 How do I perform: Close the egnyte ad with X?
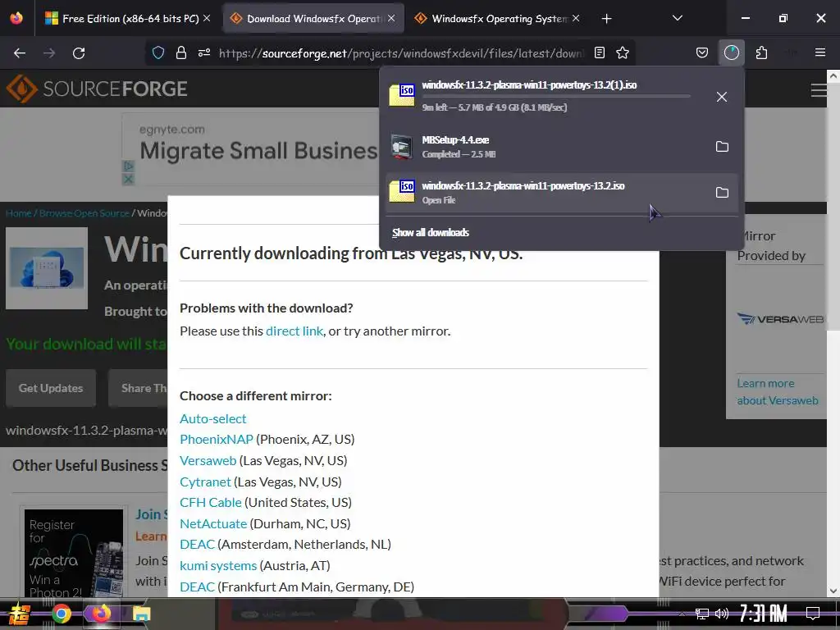(128, 180)
